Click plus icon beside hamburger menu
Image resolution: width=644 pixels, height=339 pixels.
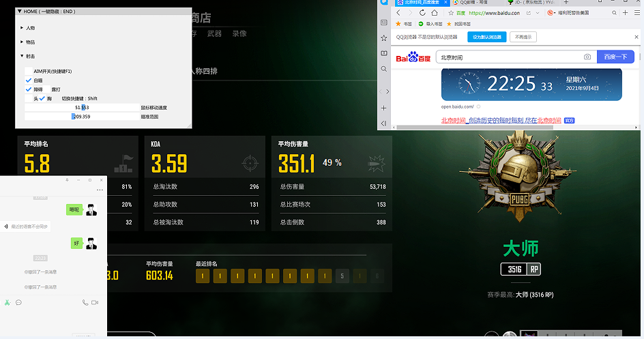pos(625,13)
